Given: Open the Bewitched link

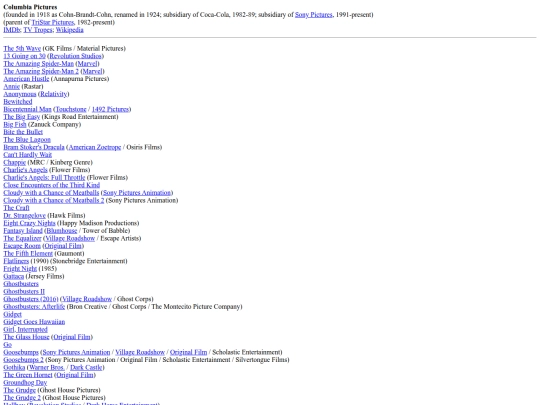Looking at the screenshot, I should (18, 102).
